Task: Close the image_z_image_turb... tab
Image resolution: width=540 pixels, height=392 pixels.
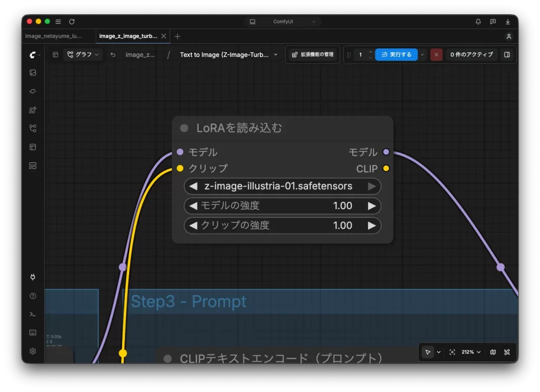Action: point(163,36)
